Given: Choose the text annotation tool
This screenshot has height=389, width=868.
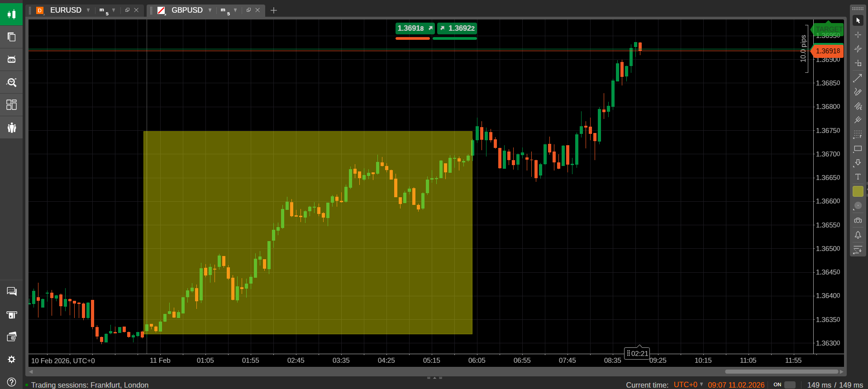Looking at the screenshot, I should (858, 177).
